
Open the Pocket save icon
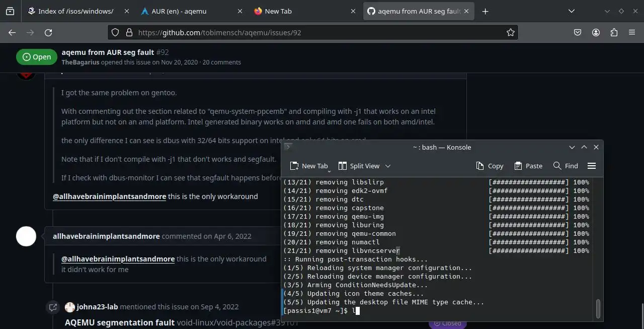click(578, 32)
